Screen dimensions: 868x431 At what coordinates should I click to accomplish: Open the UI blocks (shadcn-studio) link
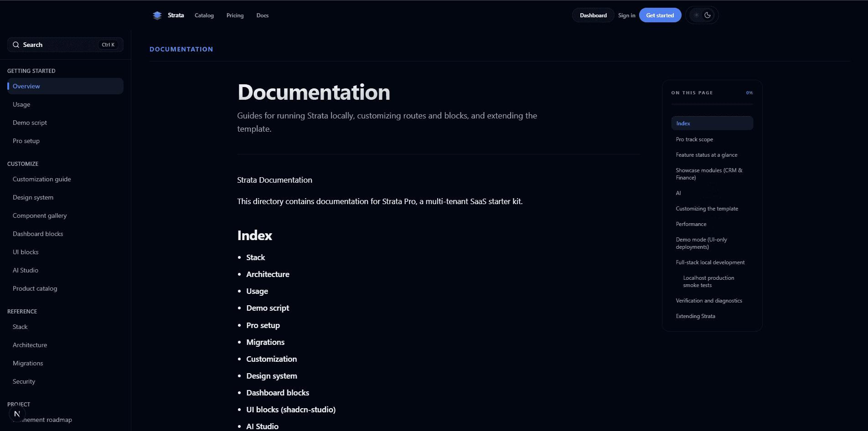point(291,410)
